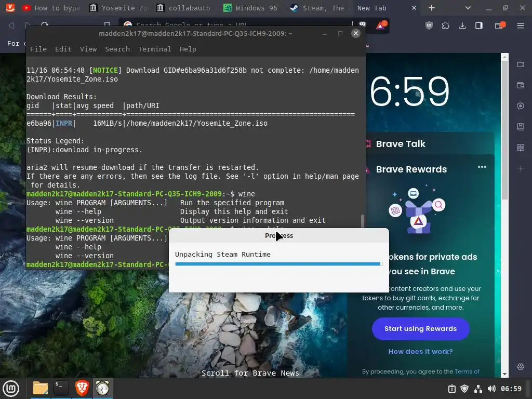Switch to the How to bypa YouTube tab
The width and height of the screenshot is (532, 399).
[x=51, y=8]
